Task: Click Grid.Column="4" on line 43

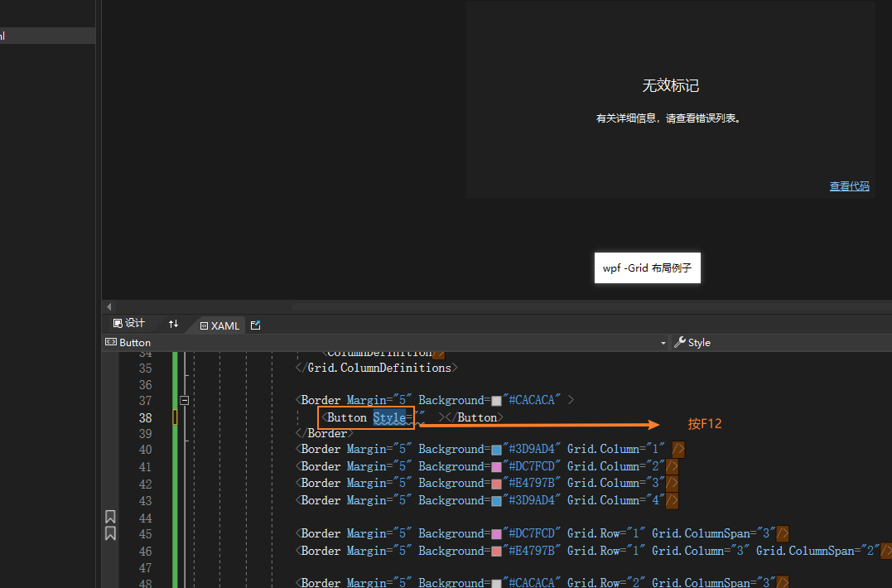Action: (616, 500)
